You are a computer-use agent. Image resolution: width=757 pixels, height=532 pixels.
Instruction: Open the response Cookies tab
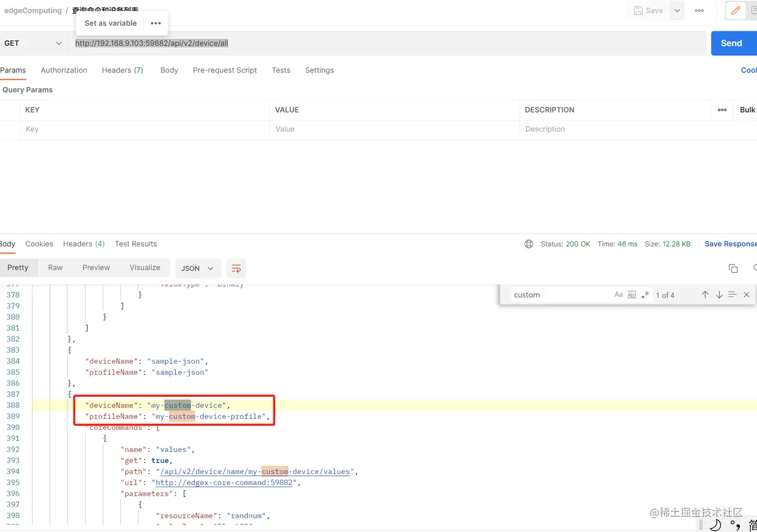click(x=39, y=244)
